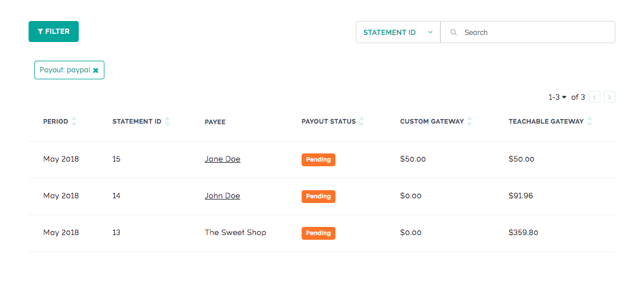Image resolution: width=644 pixels, height=287 pixels.
Task: Click $50.00 custom gateway amount for Jane Doe
Action: point(413,159)
